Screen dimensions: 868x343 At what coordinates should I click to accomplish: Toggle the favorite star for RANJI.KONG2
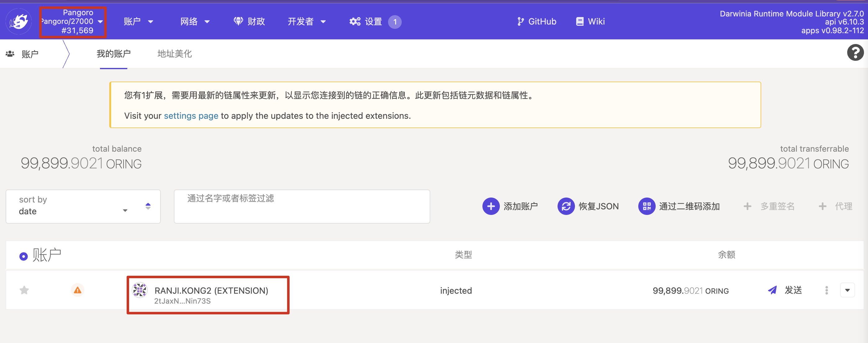tap(24, 290)
